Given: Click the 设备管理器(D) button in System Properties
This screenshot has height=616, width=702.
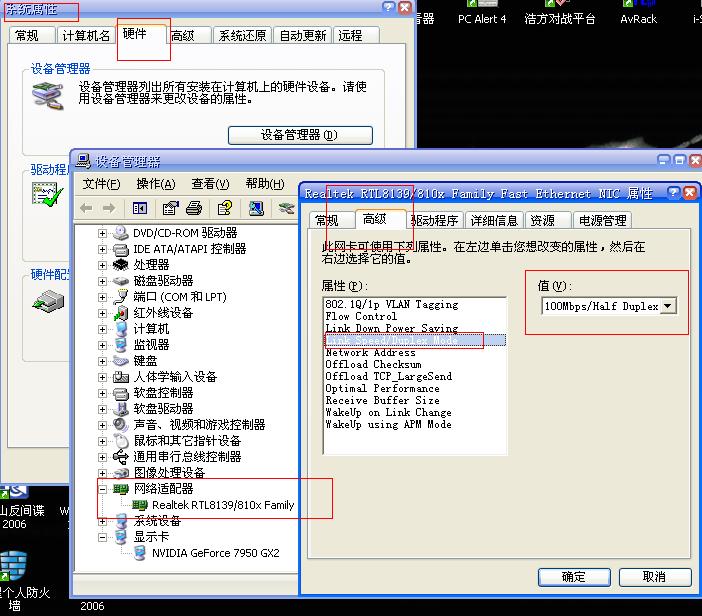Looking at the screenshot, I should [300, 135].
